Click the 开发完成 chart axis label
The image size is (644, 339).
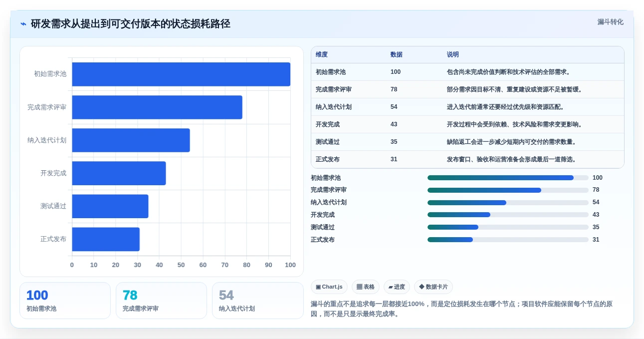[x=53, y=173]
